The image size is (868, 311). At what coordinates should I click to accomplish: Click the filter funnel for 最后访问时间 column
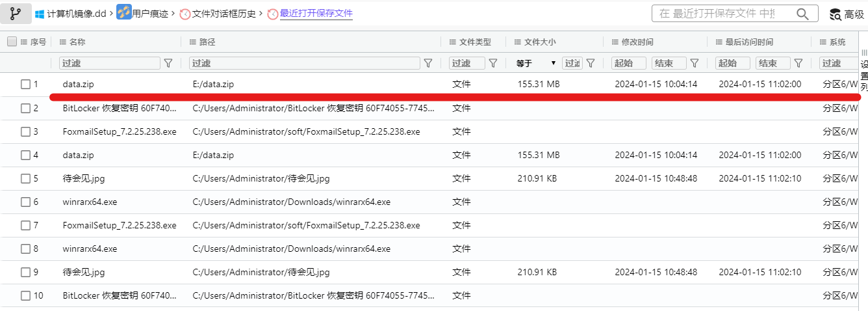(x=798, y=63)
